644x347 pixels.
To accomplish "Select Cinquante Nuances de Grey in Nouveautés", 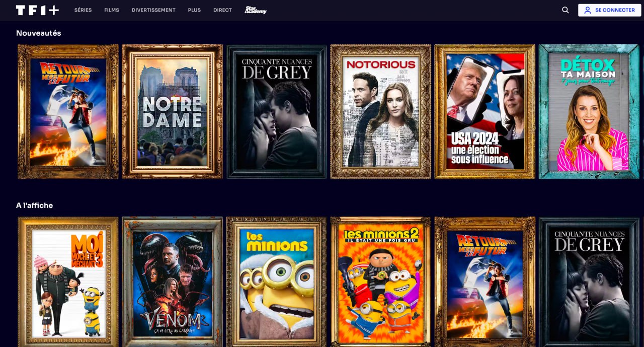I will (x=277, y=112).
